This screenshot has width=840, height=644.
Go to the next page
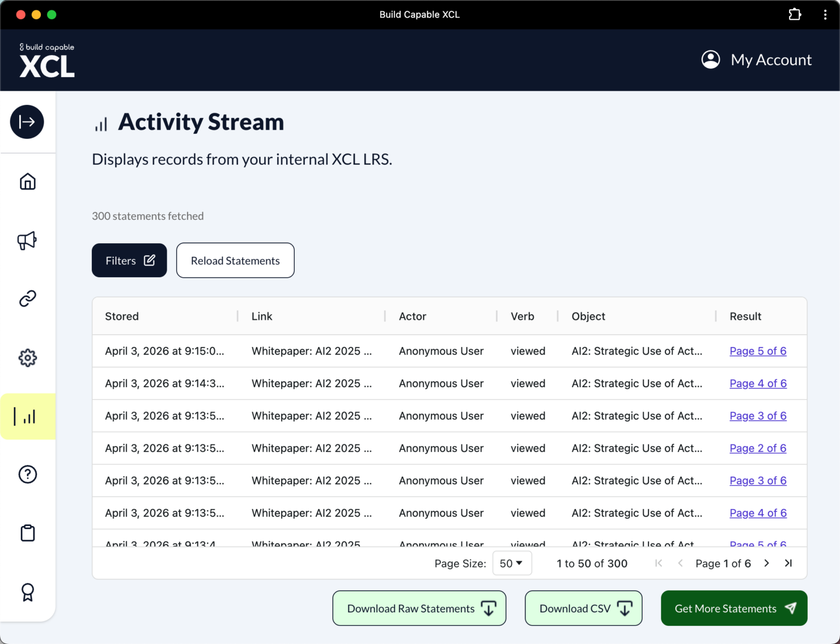point(767,563)
